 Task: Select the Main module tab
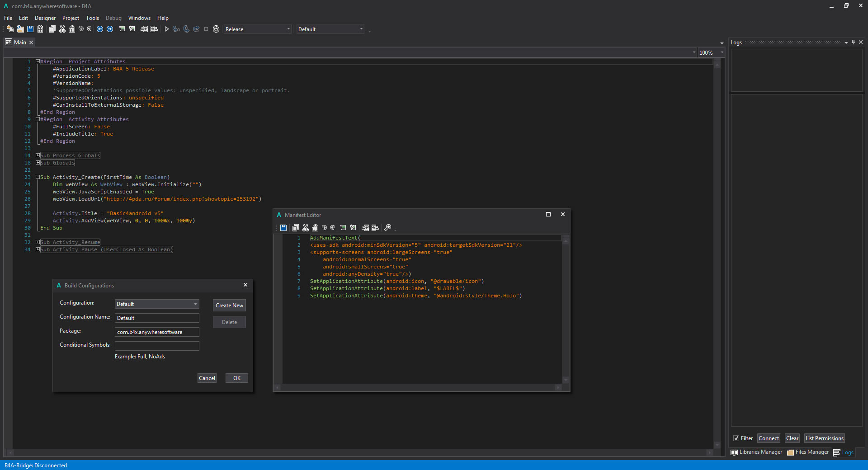pos(20,42)
